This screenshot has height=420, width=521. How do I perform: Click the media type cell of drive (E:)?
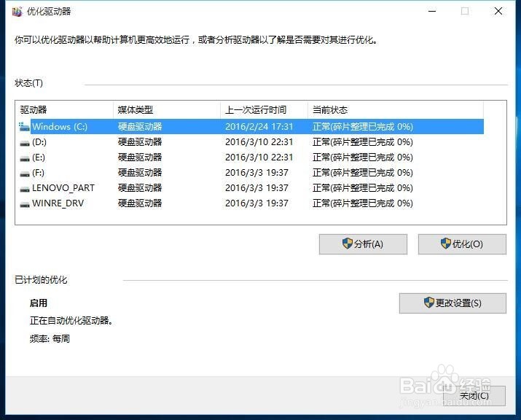click(140, 157)
